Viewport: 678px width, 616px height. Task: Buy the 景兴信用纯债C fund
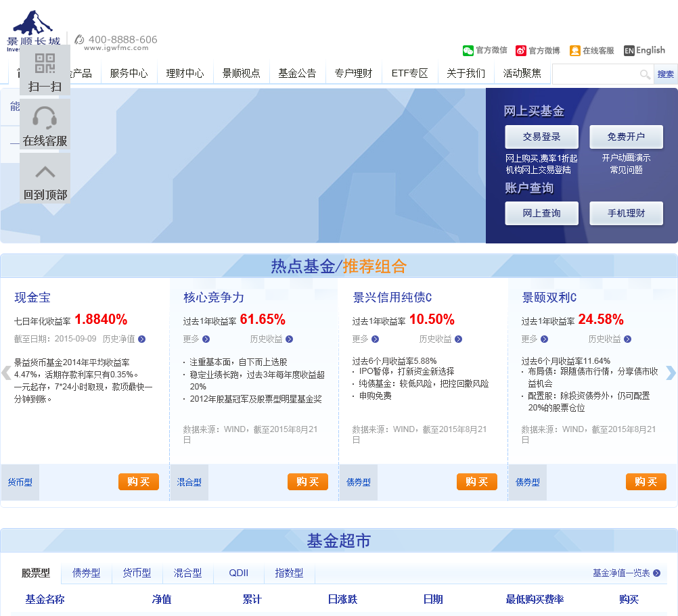[x=477, y=481]
